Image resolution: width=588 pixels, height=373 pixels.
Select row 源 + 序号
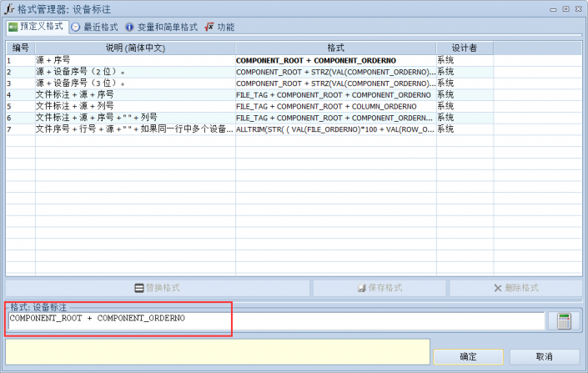click(294, 60)
